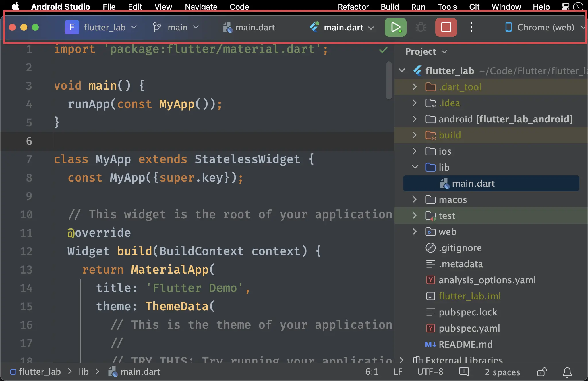Expand the test folder
Screen dimensions: 588x381
pyautogui.click(x=415, y=215)
